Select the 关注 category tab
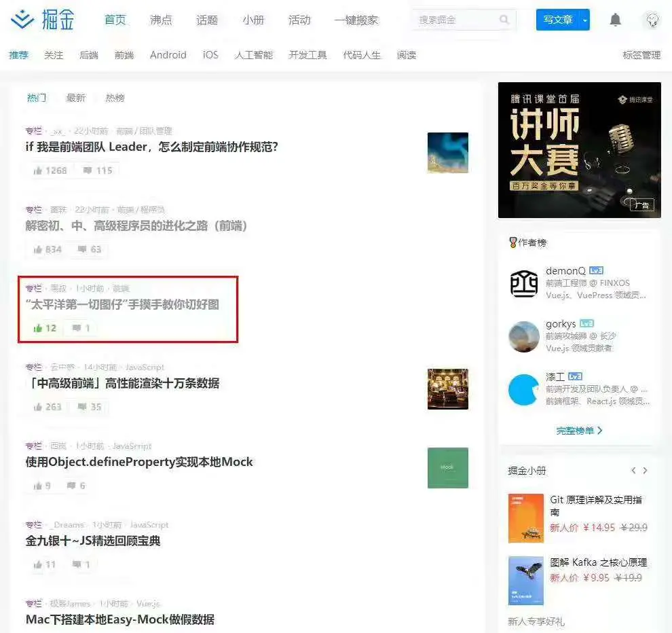Screen dimensions: 672x633 point(54,55)
